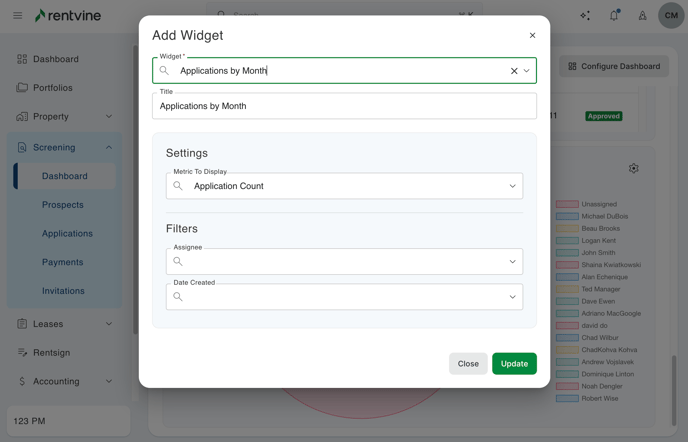This screenshot has width=688, height=442.
Task: Open the AI sparkle icon
Action: click(x=585, y=15)
